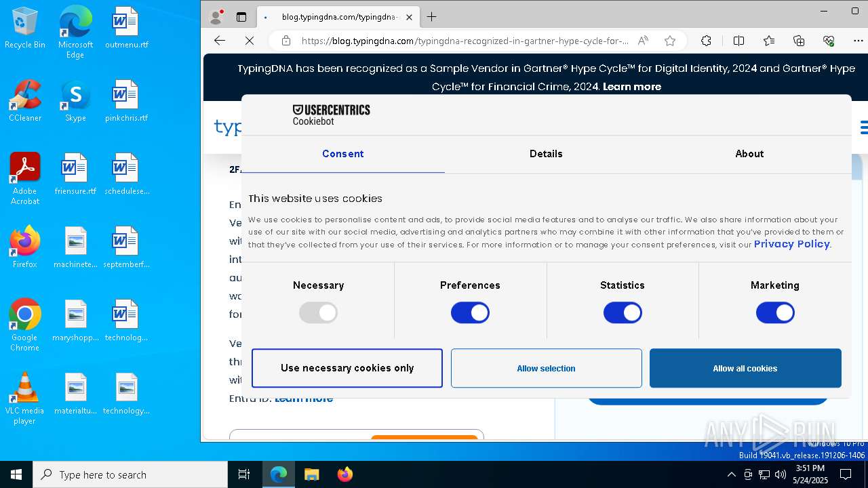Open Skype desktop shortcut
Screen dimensions: 868x488
coord(75,101)
